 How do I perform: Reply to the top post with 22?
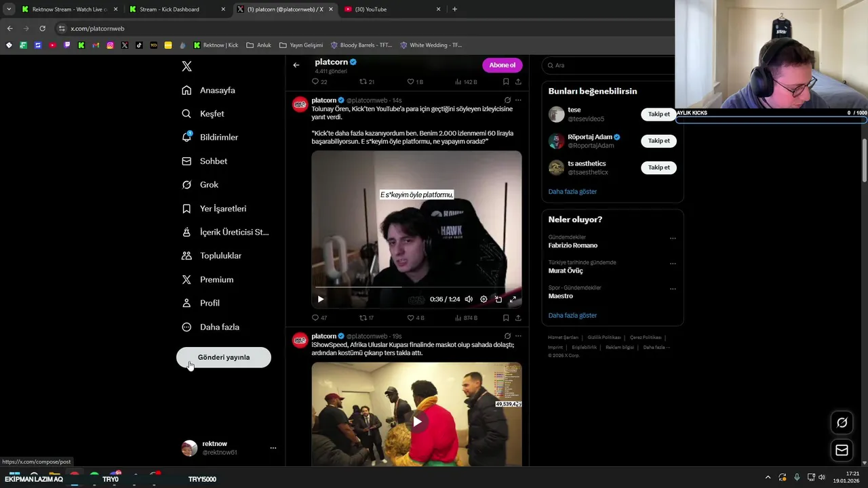(x=319, y=81)
